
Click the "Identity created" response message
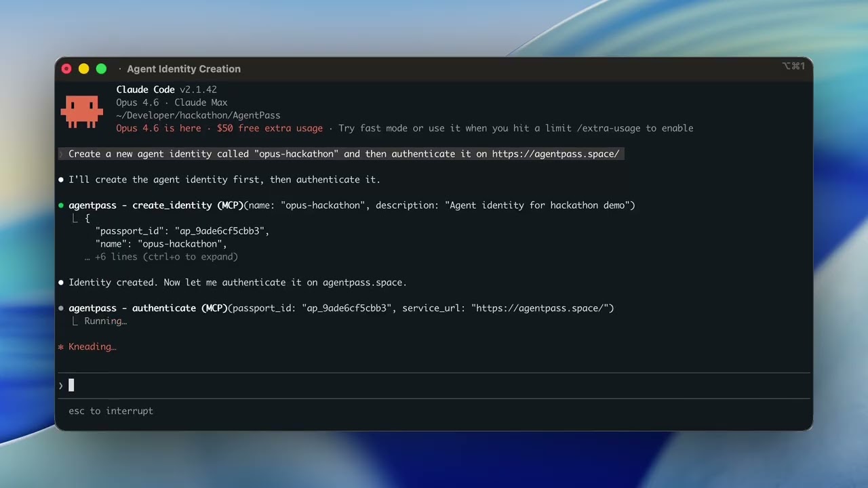point(237,283)
